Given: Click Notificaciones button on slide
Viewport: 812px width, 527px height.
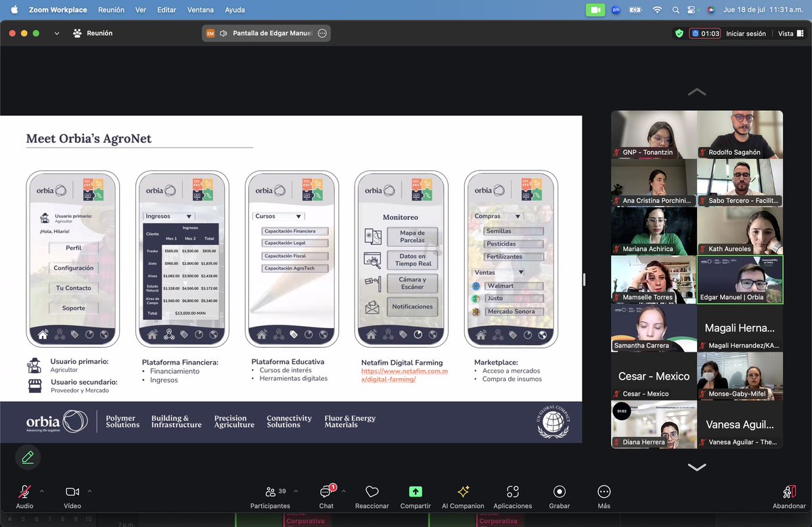Looking at the screenshot, I should click(412, 306).
